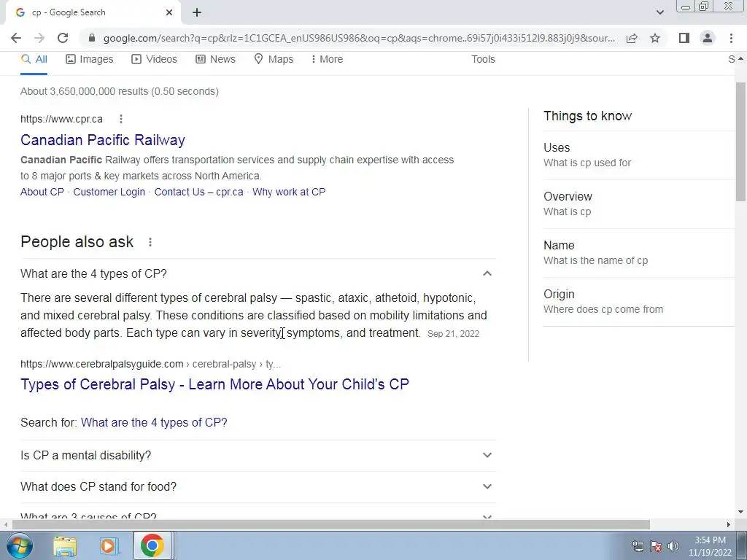
Task: Open the side panel icon
Action: (684, 38)
